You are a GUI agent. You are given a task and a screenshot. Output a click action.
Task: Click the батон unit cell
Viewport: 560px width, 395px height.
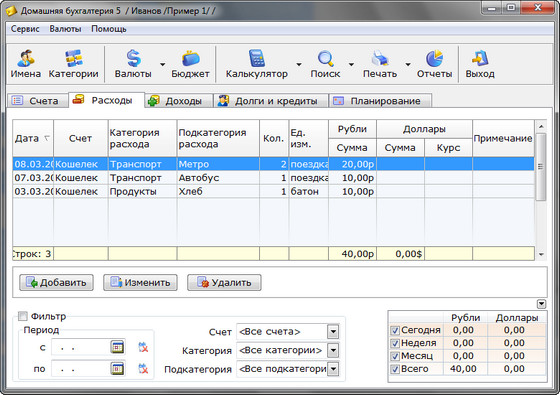tap(309, 191)
